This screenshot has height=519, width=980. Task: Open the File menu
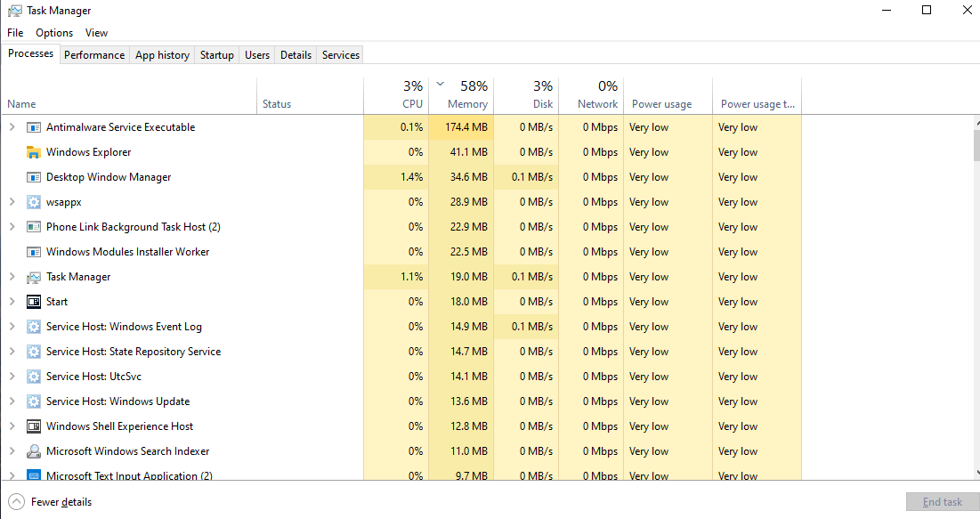[16, 33]
